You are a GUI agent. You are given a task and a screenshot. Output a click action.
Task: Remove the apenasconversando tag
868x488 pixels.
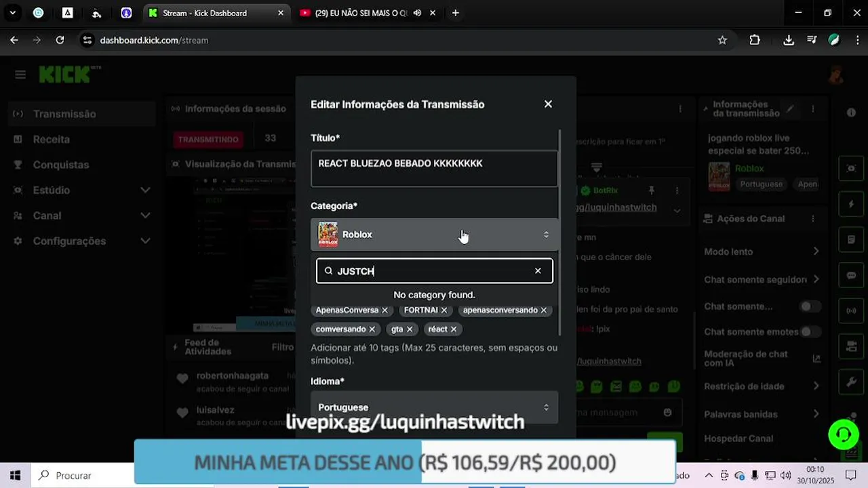(x=543, y=310)
